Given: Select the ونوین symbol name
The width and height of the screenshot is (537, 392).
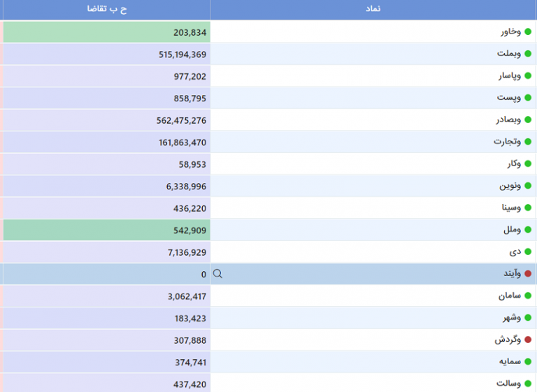Looking at the screenshot, I should point(510,186).
